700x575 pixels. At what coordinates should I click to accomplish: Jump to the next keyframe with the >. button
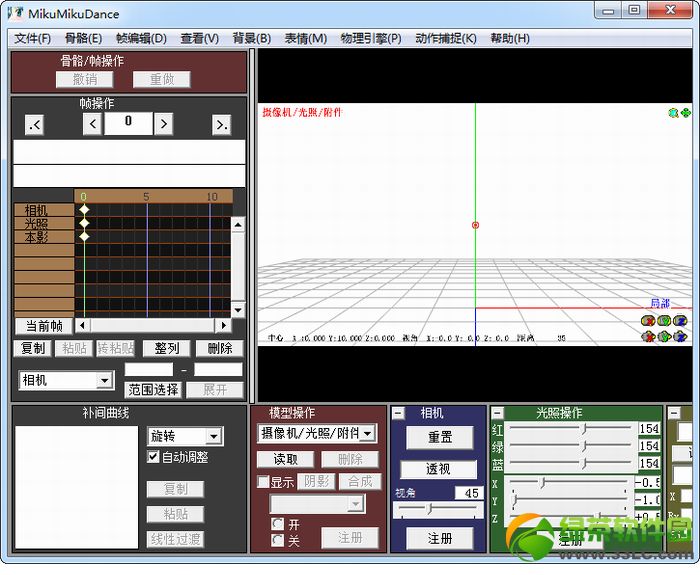tap(221, 125)
